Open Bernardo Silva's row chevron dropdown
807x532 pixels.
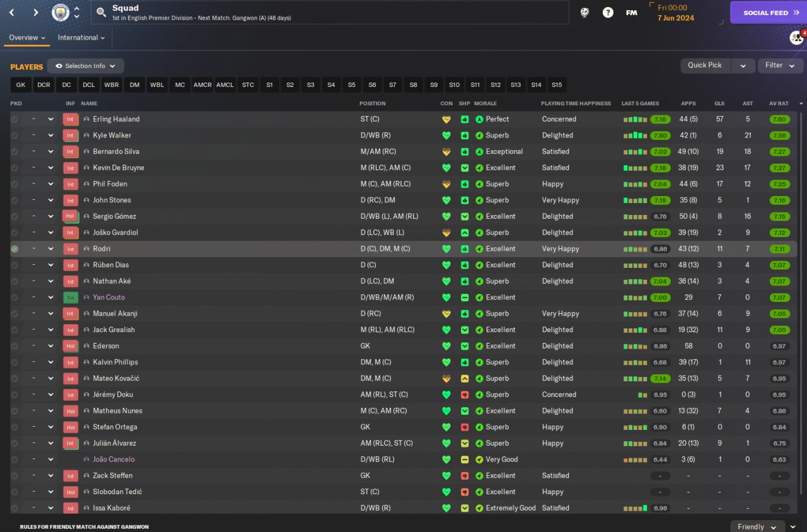tap(51, 152)
